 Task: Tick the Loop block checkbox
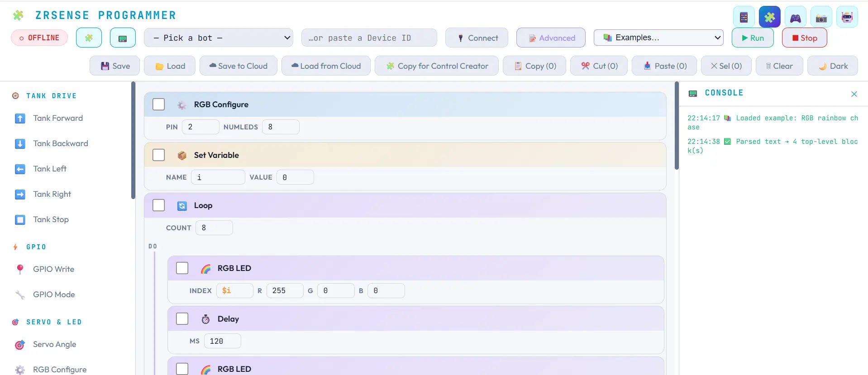pos(158,205)
